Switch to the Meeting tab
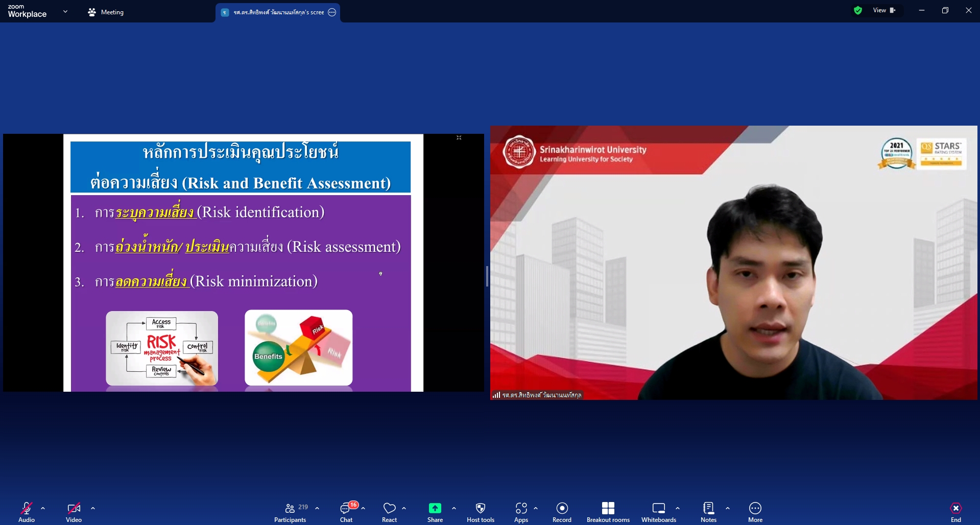980x525 pixels. (x=106, y=12)
